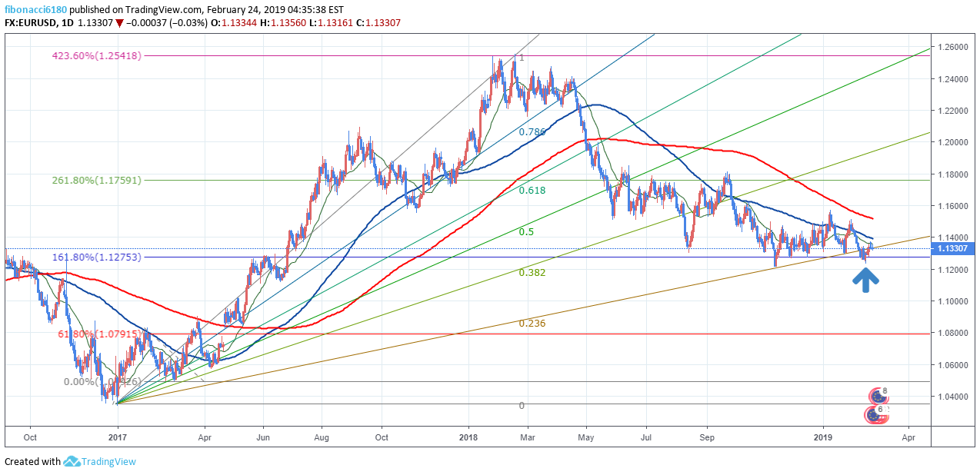The width and height of the screenshot is (980, 475).
Task: Click the TradingView cloud logo icon
Action: coord(72,462)
